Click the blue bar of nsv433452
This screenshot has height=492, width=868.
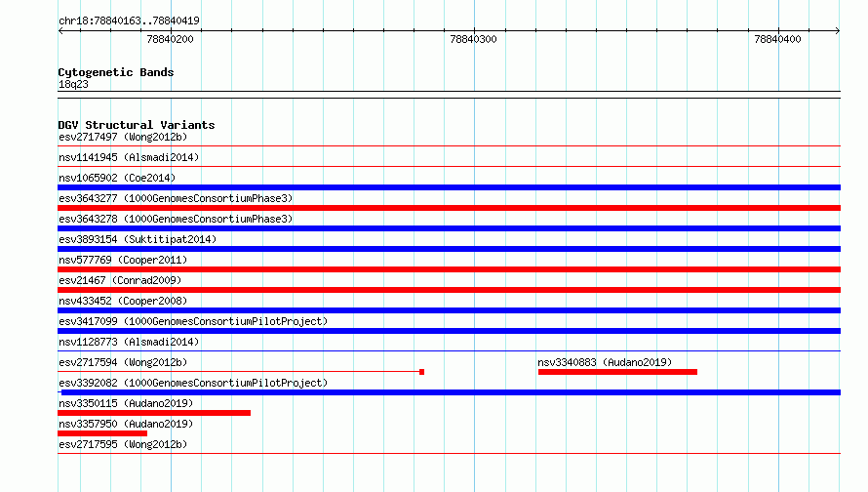point(449,310)
